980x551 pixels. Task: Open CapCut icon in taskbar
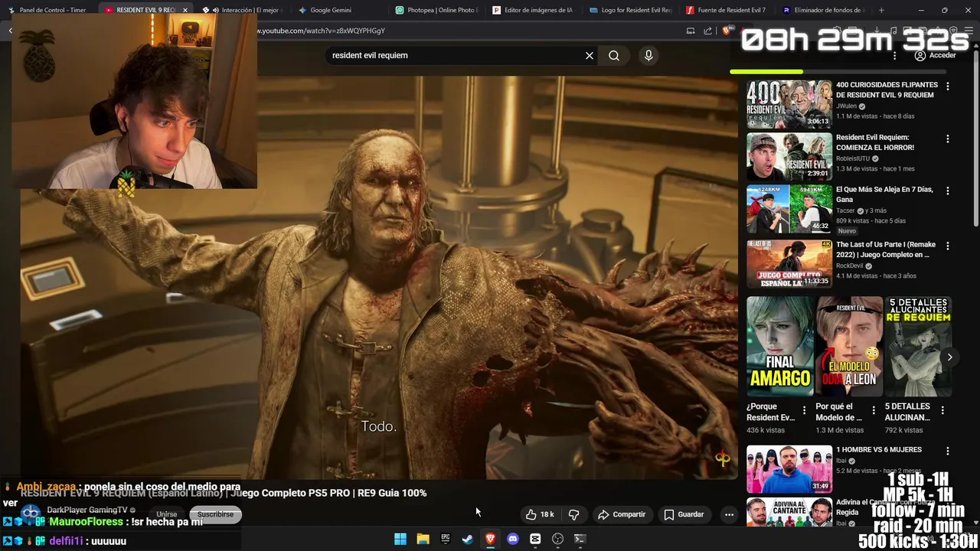pos(535,539)
